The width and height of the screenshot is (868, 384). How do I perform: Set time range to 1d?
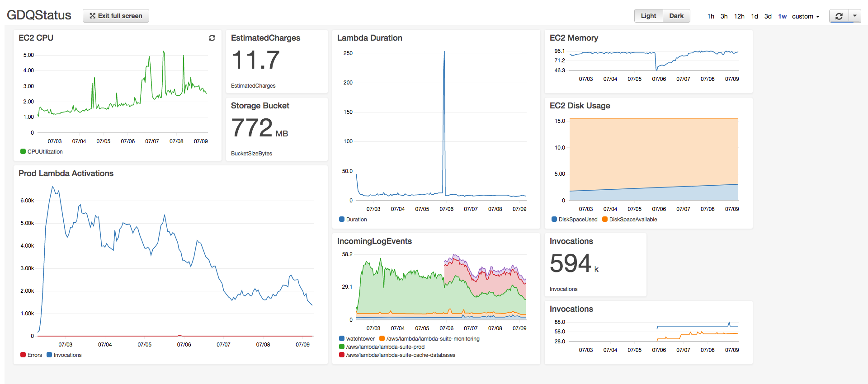click(754, 16)
